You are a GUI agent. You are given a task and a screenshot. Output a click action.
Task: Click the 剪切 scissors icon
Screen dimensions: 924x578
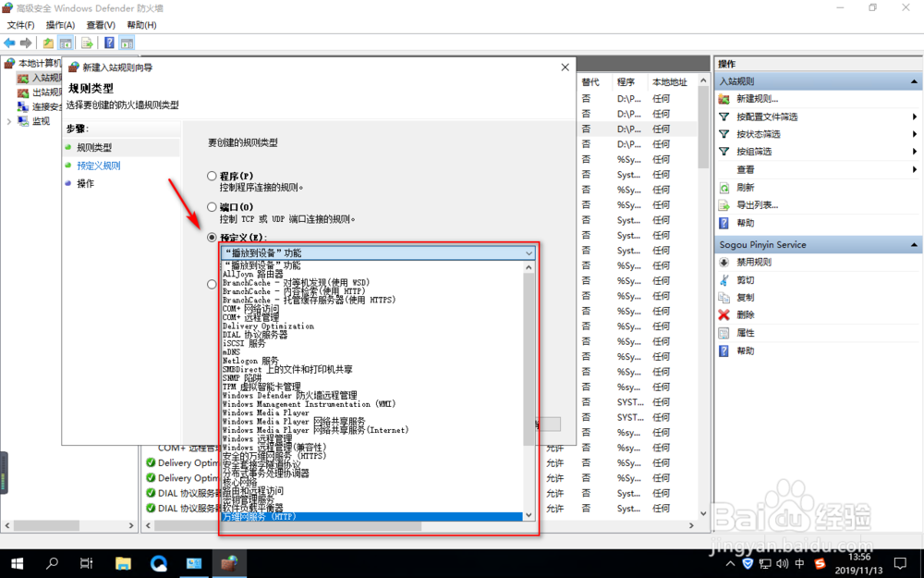[x=724, y=280]
